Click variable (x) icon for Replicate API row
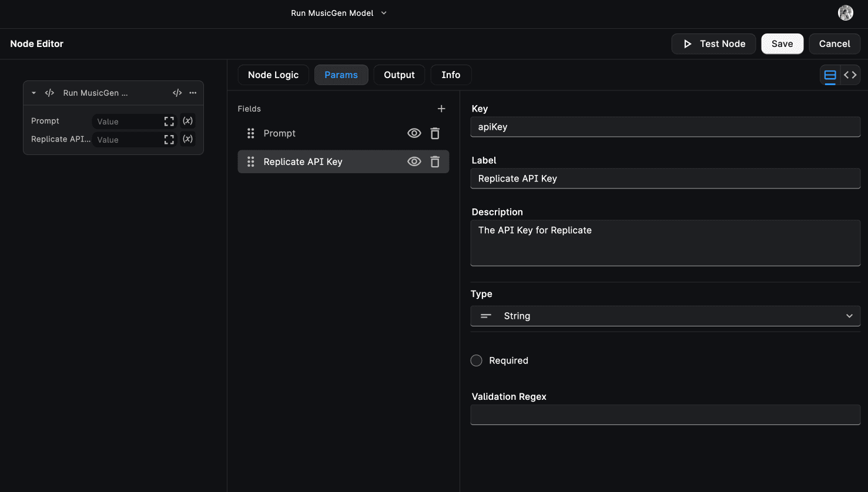 coord(187,139)
